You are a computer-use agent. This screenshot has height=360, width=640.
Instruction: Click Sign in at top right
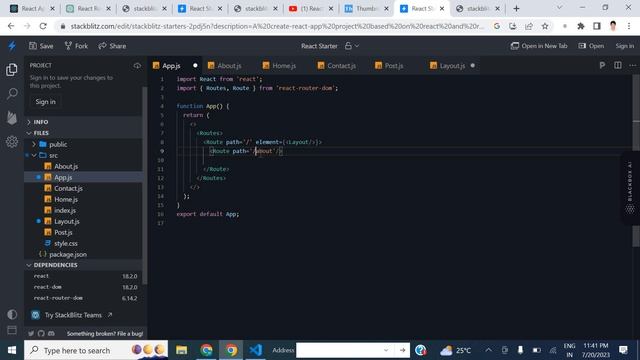coord(624,46)
